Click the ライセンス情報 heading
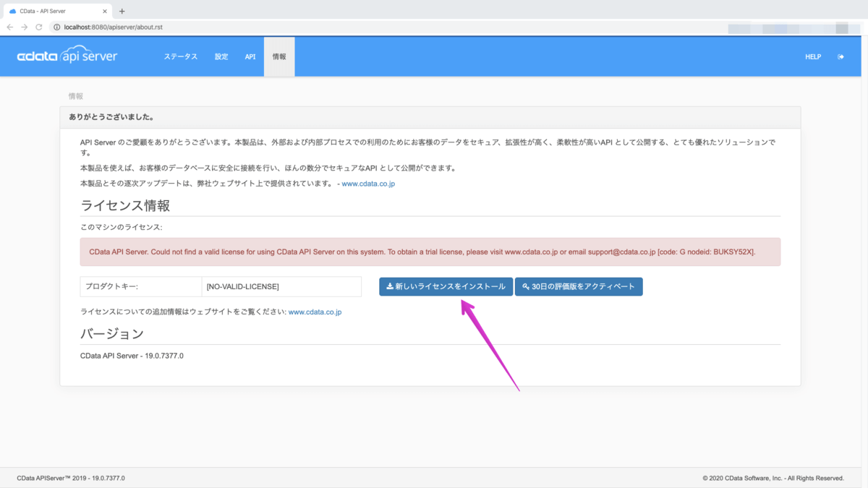Viewport: 868px width, 488px height. coord(125,205)
